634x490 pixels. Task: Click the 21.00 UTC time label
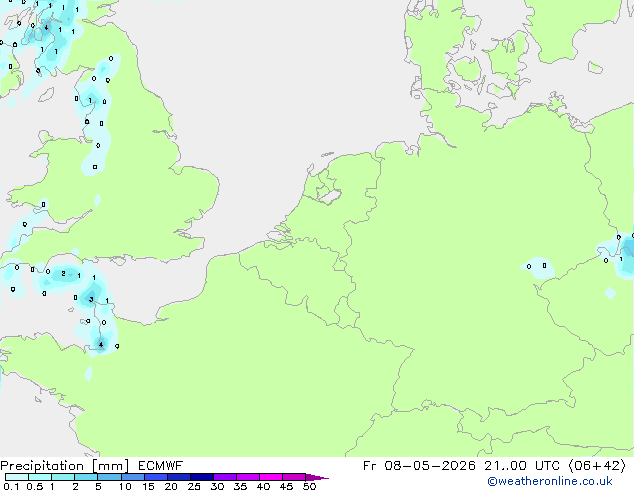[x=522, y=466]
